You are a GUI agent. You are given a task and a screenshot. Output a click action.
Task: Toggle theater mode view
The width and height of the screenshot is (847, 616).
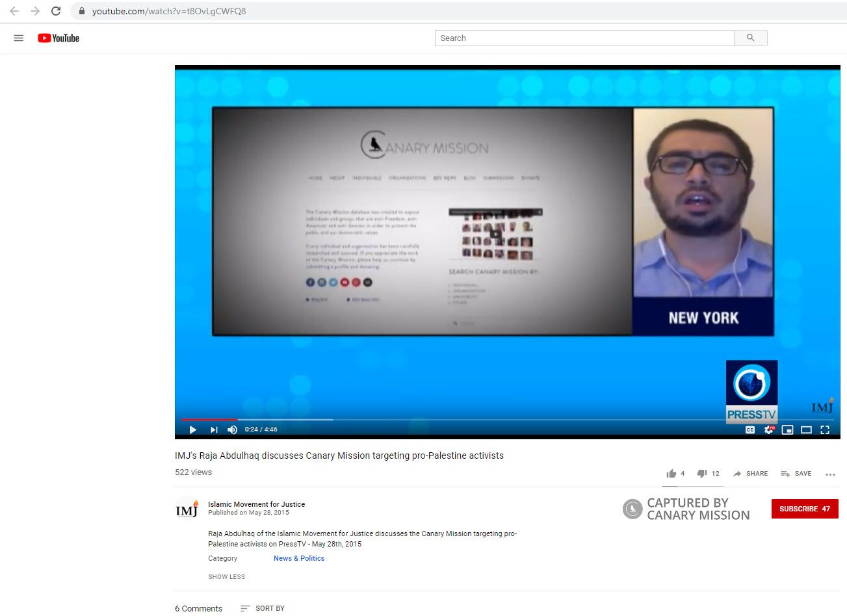806,430
